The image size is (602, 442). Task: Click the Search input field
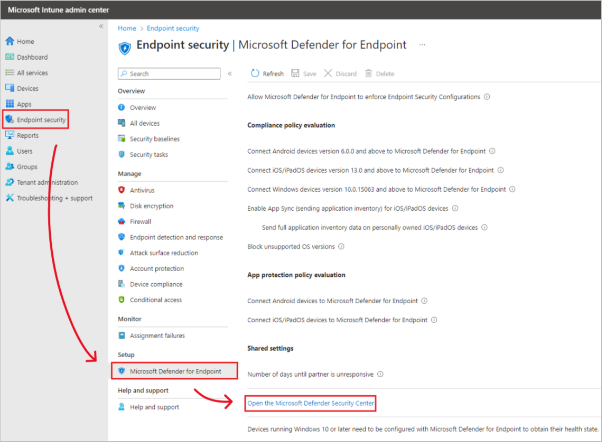pos(170,74)
